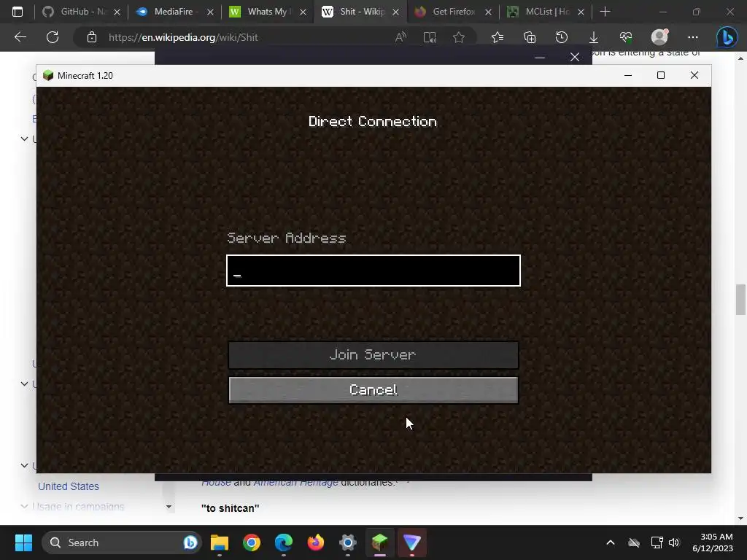The height and width of the screenshot is (560, 747).
Task: Click the browser address bar URL
Action: click(x=183, y=37)
